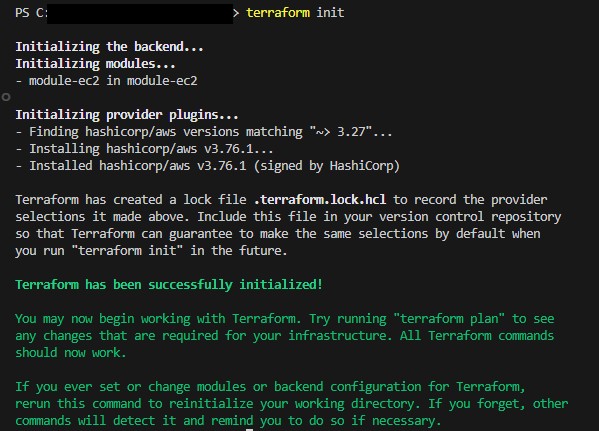The width and height of the screenshot is (599, 431).
Task: Click the "init" argument in the prompt
Action: (x=330, y=13)
